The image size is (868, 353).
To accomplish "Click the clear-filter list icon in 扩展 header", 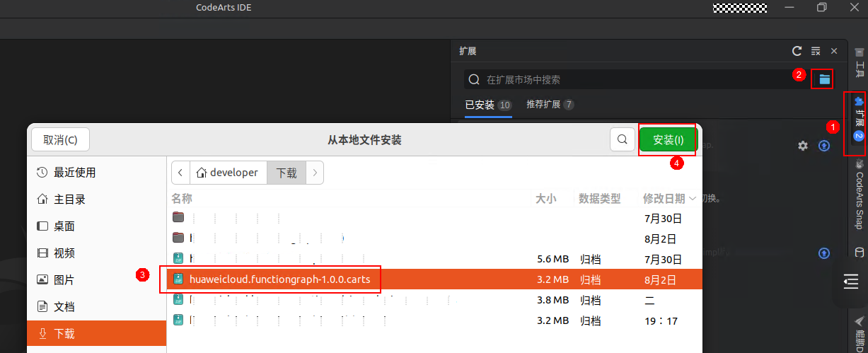I will (816, 51).
